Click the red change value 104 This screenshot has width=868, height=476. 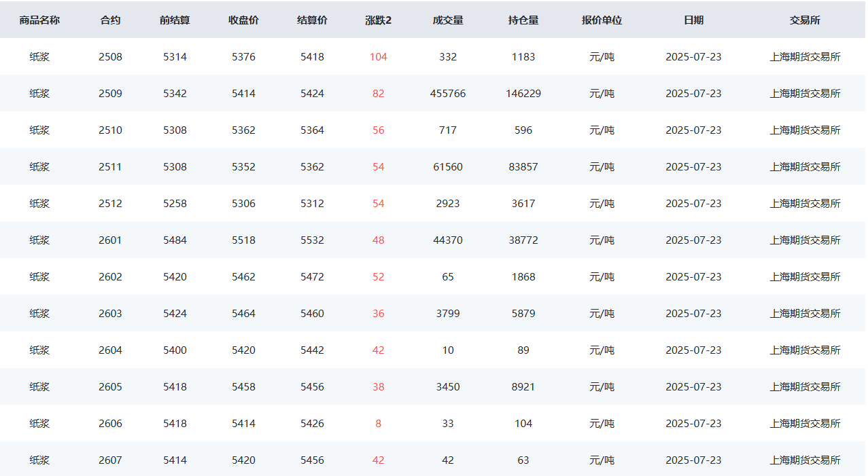click(378, 57)
